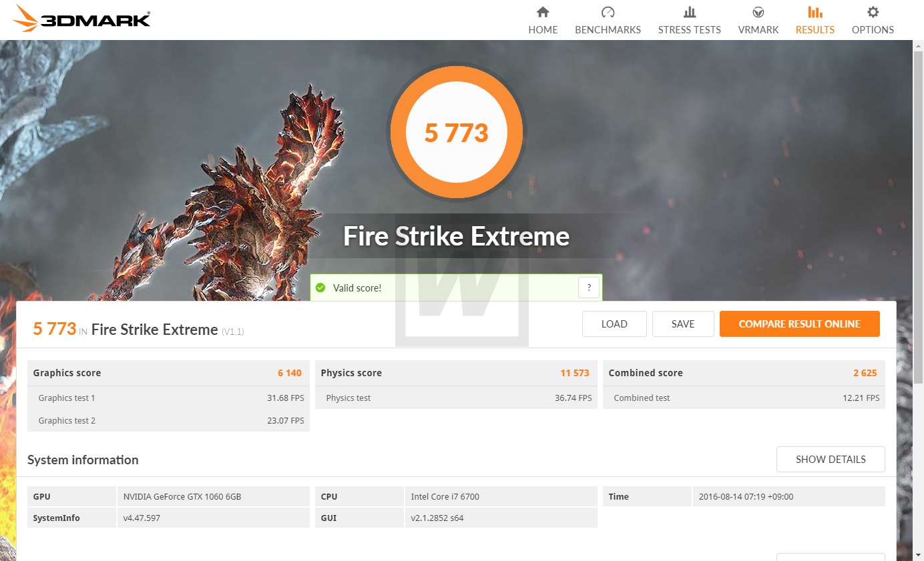Click the scrollbar down arrow
This screenshot has height=561, width=924.
pyautogui.click(x=919, y=555)
